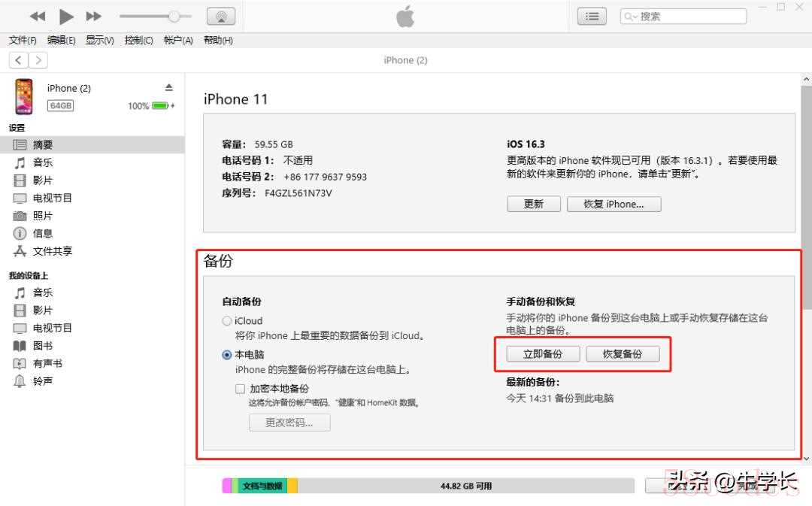Viewport: 812px width, 506px height.
Task: Click the Apple logo in header
Action: 405,17
